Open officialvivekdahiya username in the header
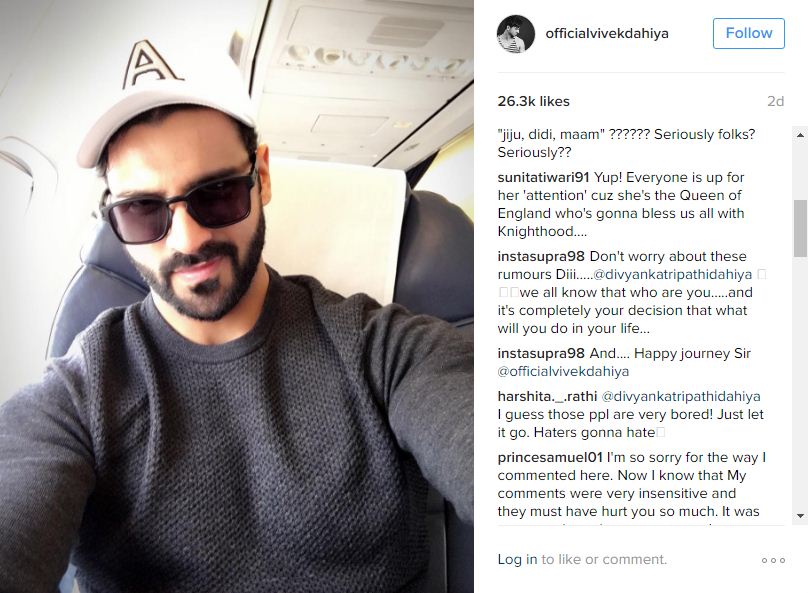 click(607, 33)
